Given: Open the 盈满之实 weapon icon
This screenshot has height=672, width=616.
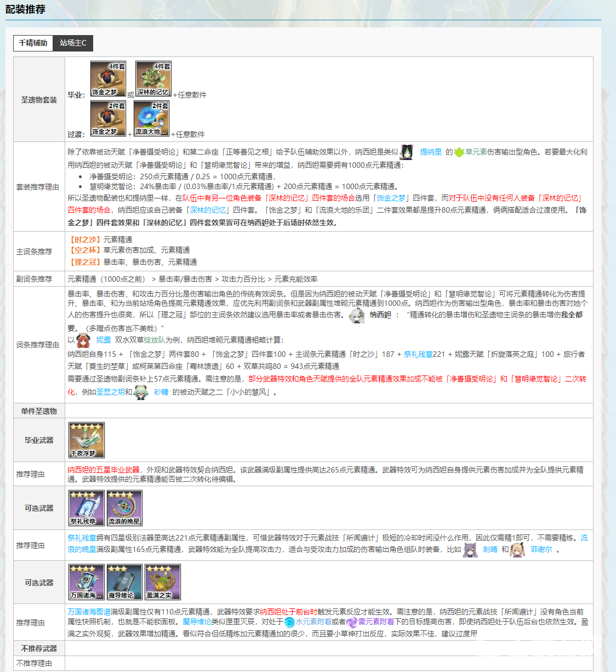Looking at the screenshot, I should coord(163,582).
